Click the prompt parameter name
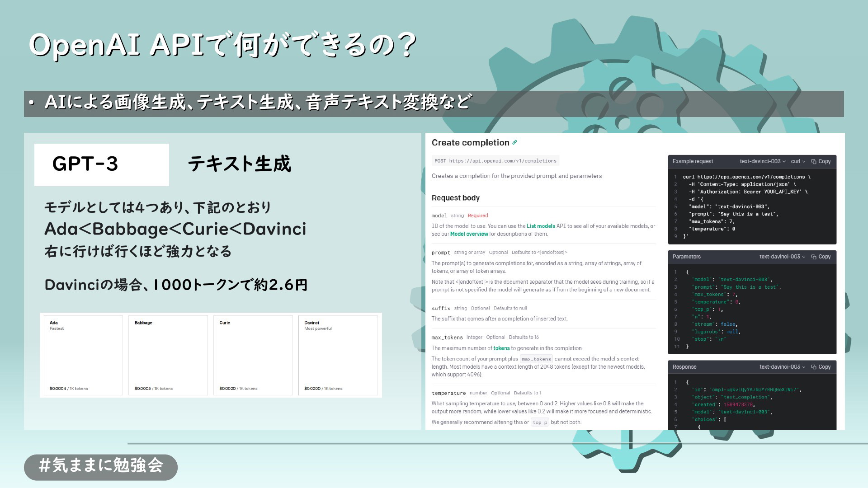The height and width of the screenshot is (488, 868). click(x=441, y=253)
